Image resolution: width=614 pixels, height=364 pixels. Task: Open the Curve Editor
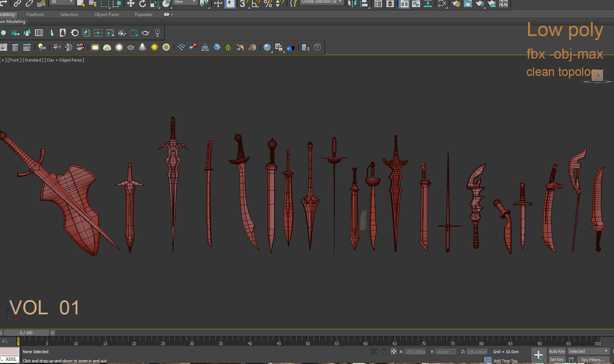pos(416,4)
